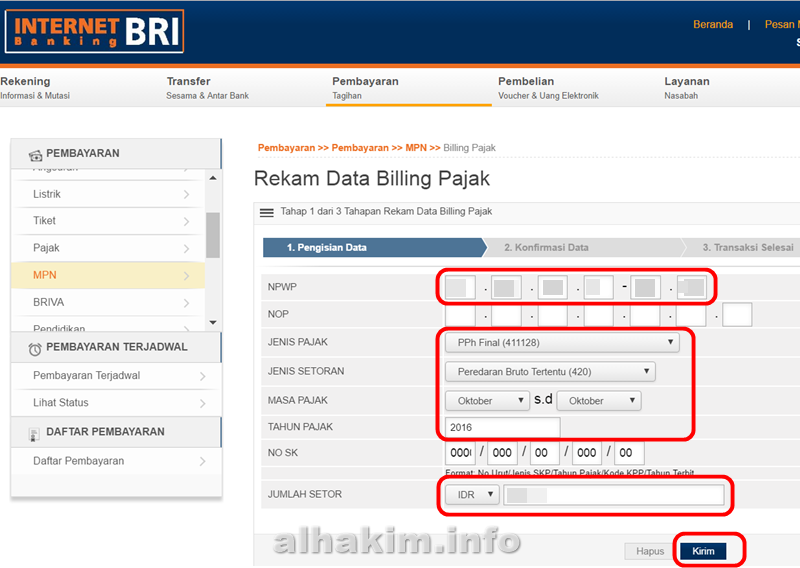The image size is (800, 568).
Task: Open the Layanan Nasabah menu
Action: (x=686, y=88)
